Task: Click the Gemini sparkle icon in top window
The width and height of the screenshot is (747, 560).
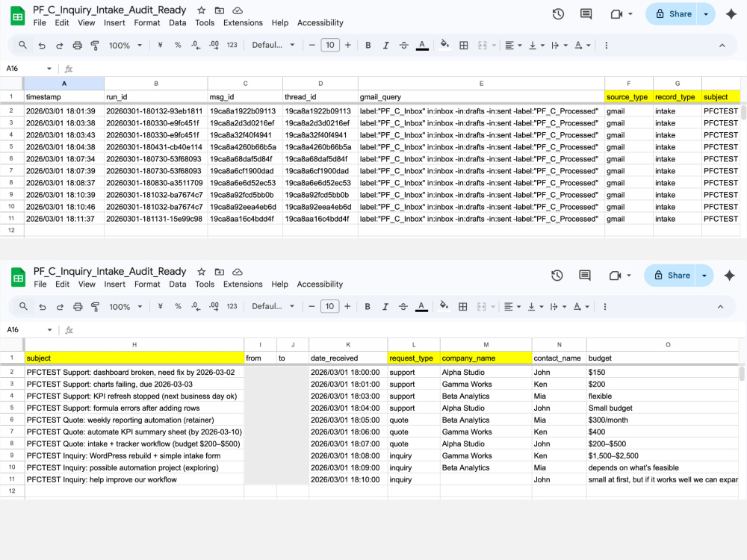Action: click(x=731, y=13)
